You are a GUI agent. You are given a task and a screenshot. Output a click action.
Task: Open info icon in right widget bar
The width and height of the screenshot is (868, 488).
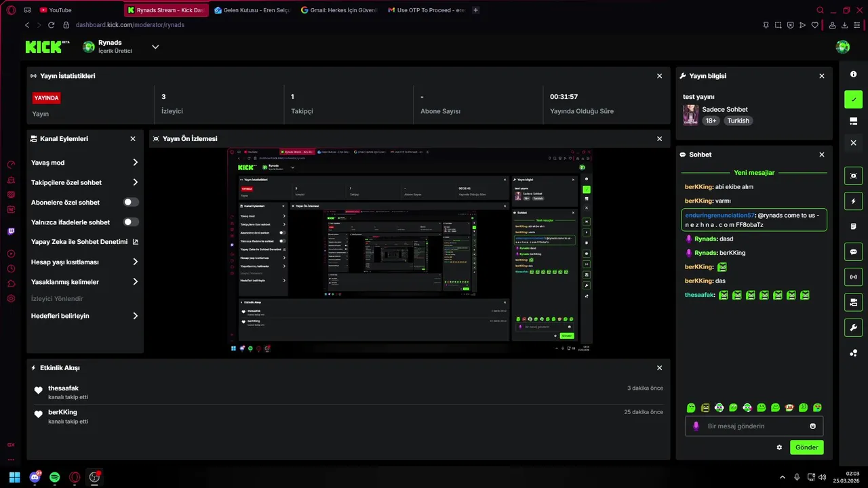click(x=853, y=75)
